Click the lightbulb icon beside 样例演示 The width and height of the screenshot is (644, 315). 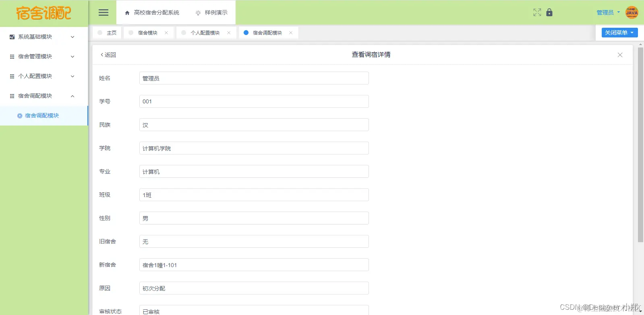point(198,13)
